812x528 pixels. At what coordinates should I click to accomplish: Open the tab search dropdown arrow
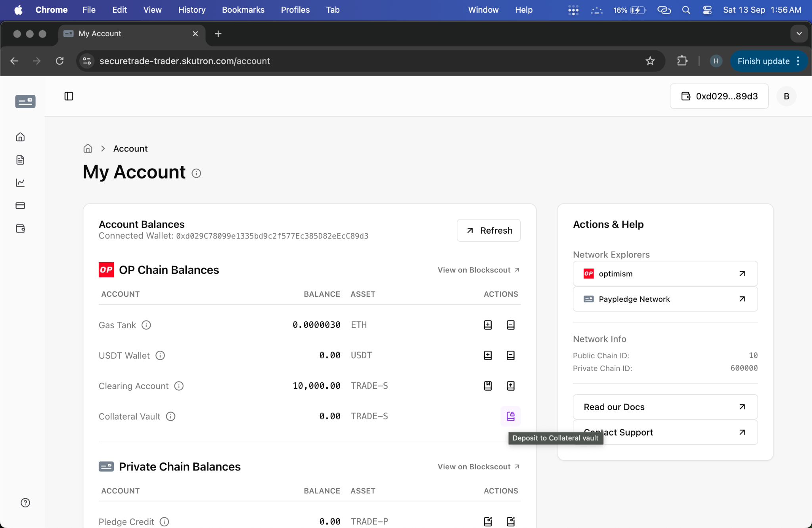799,34
